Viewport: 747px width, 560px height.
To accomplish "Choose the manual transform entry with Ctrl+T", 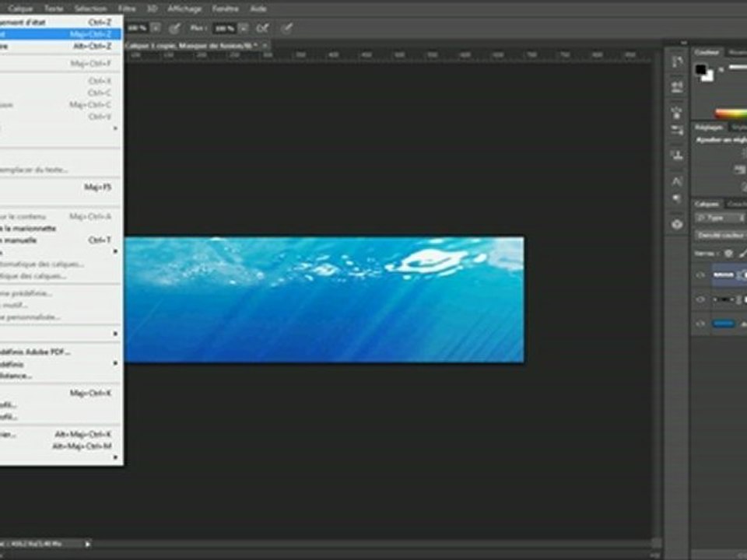I will click(x=60, y=240).
